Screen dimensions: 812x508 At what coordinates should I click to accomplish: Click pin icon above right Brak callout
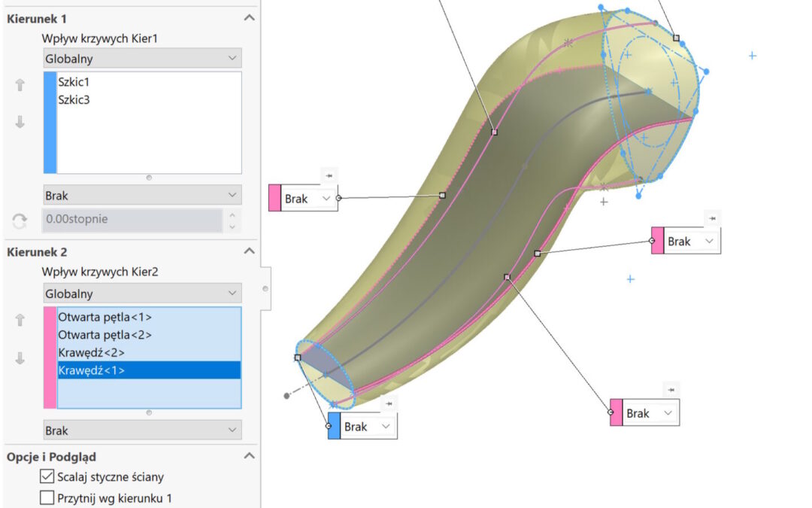click(711, 218)
